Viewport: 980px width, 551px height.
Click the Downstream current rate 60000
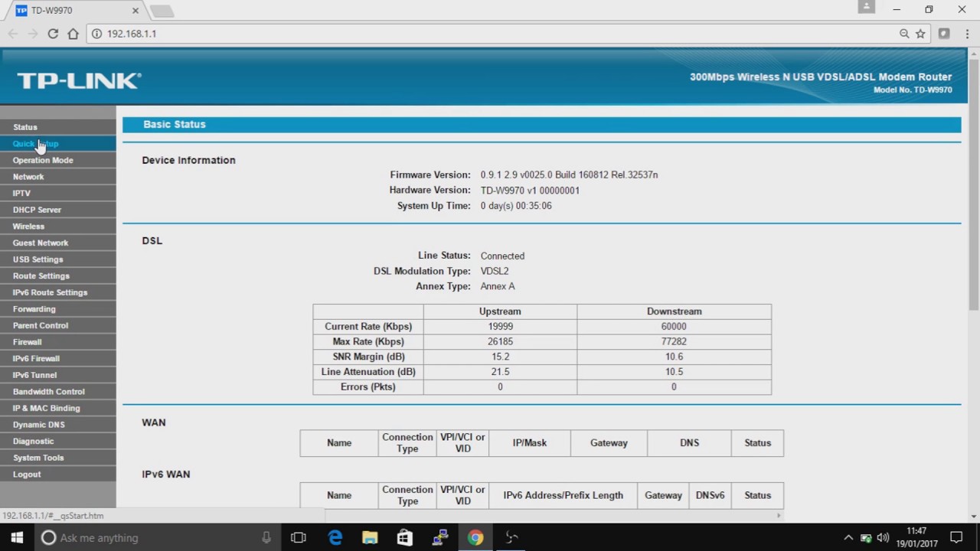(x=674, y=326)
